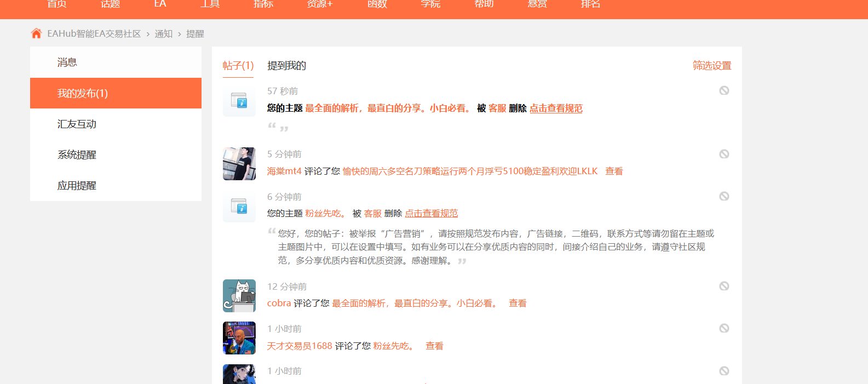Click the orange home icon in breadcrumb
This screenshot has height=384, width=868.
coord(36,33)
